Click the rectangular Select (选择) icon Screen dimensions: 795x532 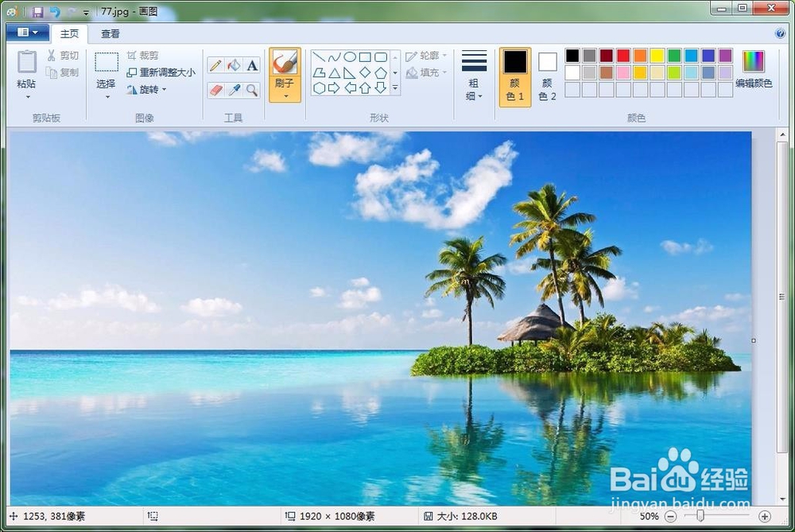[107, 62]
